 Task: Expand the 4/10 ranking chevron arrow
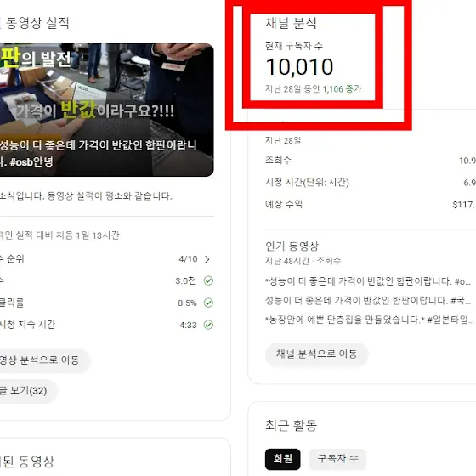click(207, 259)
